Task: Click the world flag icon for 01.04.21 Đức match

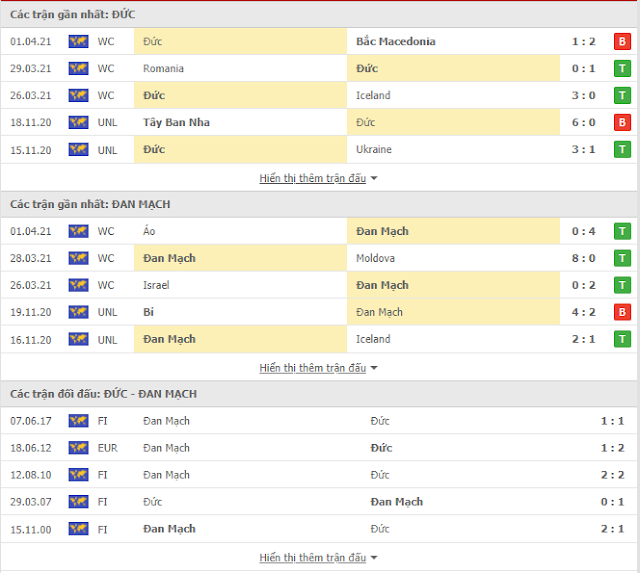Action: point(78,41)
